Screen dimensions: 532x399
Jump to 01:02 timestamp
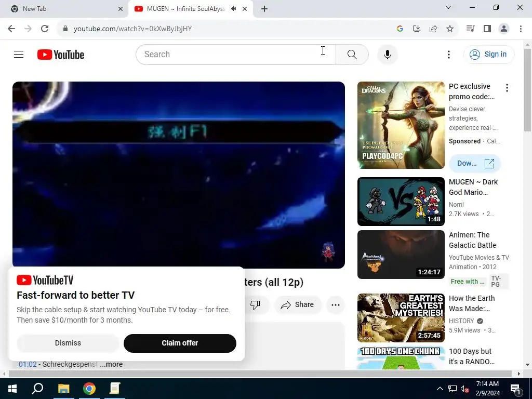28,364
